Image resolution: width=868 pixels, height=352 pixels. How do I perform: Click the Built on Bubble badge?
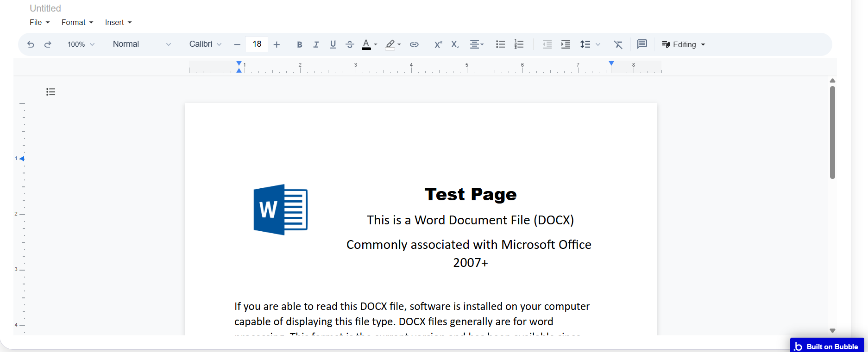click(x=827, y=346)
